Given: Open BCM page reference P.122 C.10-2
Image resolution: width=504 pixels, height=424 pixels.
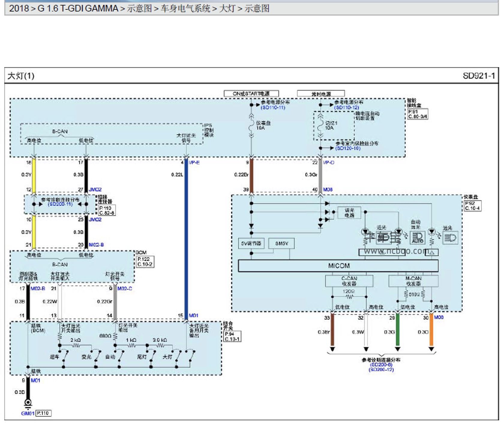Looking at the screenshot, I should (x=145, y=261).
